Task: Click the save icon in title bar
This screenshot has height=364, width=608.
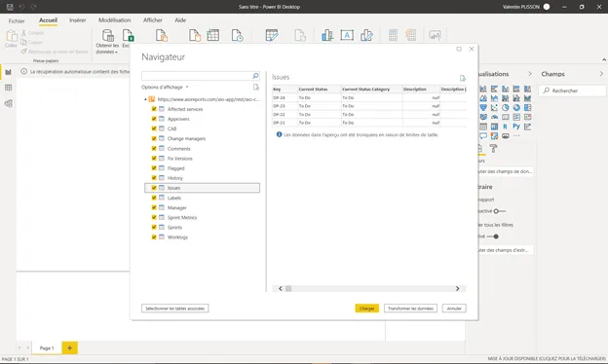Action: 10,7
